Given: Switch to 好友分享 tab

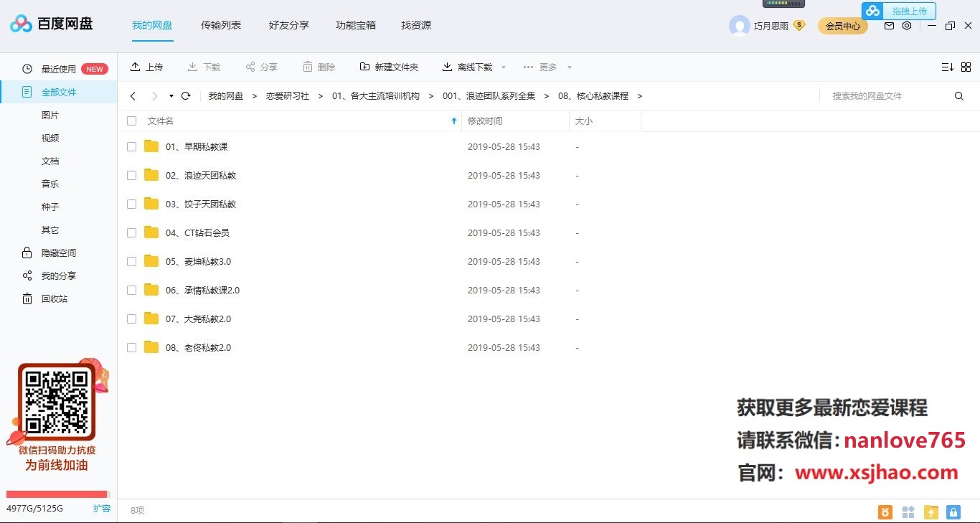Looking at the screenshot, I should click(289, 25).
